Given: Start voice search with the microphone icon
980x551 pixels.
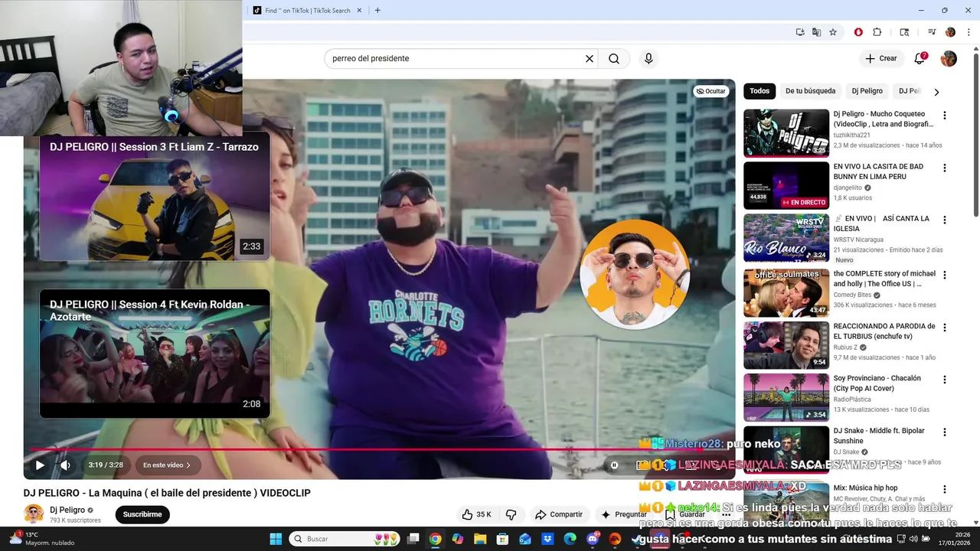Looking at the screenshot, I should tap(648, 58).
